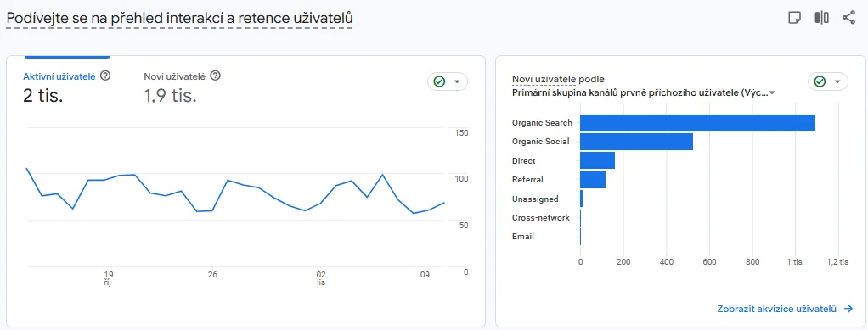Click the 1,2 tis x-axis value
The height and width of the screenshot is (330, 868).
(x=837, y=262)
